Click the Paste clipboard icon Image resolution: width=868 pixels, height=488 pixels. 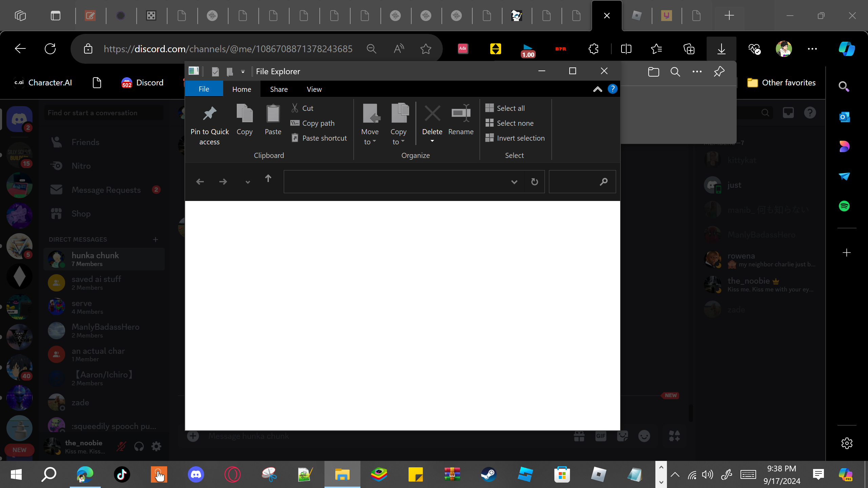click(x=273, y=114)
